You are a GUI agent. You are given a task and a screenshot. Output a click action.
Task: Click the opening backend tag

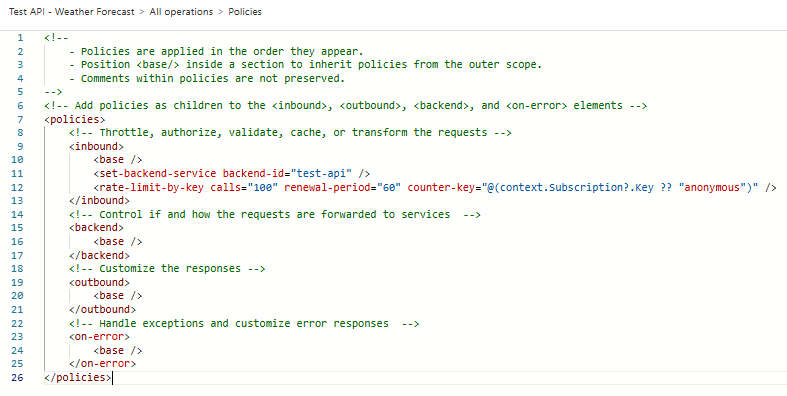(96, 228)
